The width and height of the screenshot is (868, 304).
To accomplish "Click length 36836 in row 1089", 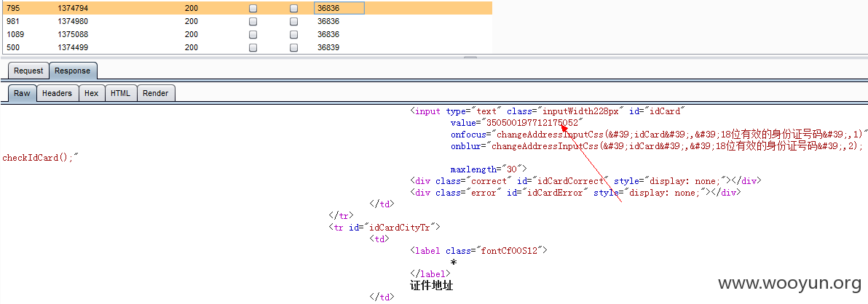I will click(x=328, y=34).
